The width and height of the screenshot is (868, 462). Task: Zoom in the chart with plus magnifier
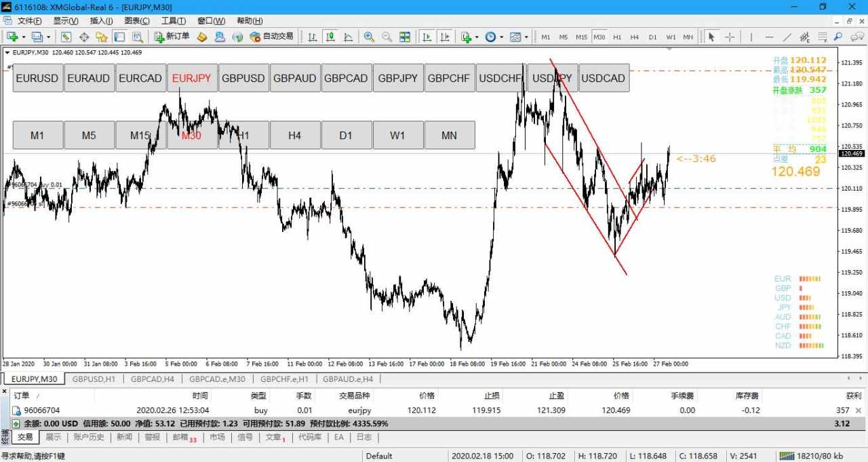coord(369,37)
